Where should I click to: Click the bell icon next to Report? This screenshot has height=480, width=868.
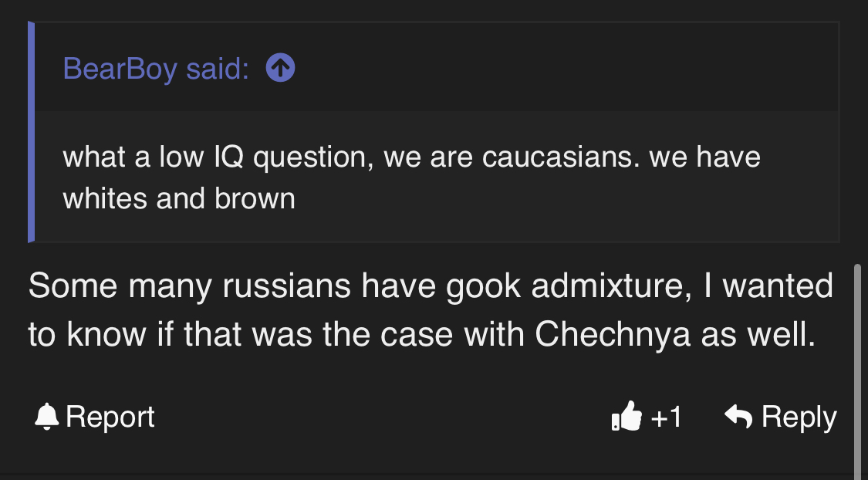pos(46,416)
